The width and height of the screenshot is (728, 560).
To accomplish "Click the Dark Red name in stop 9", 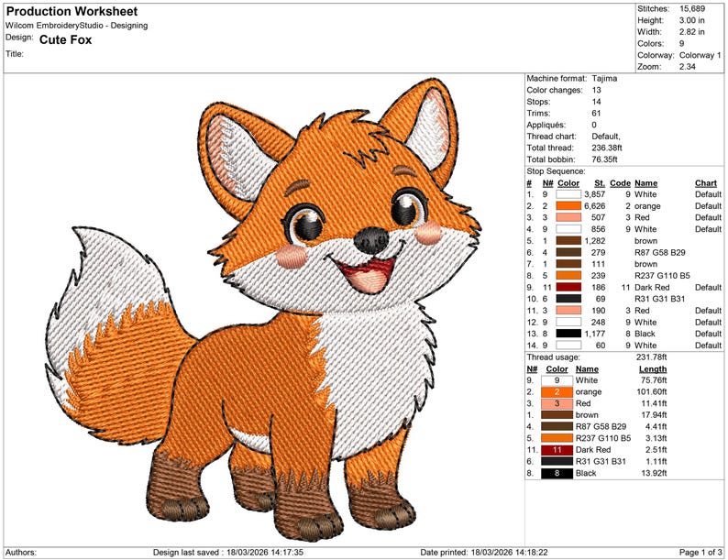I will pos(652,288).
